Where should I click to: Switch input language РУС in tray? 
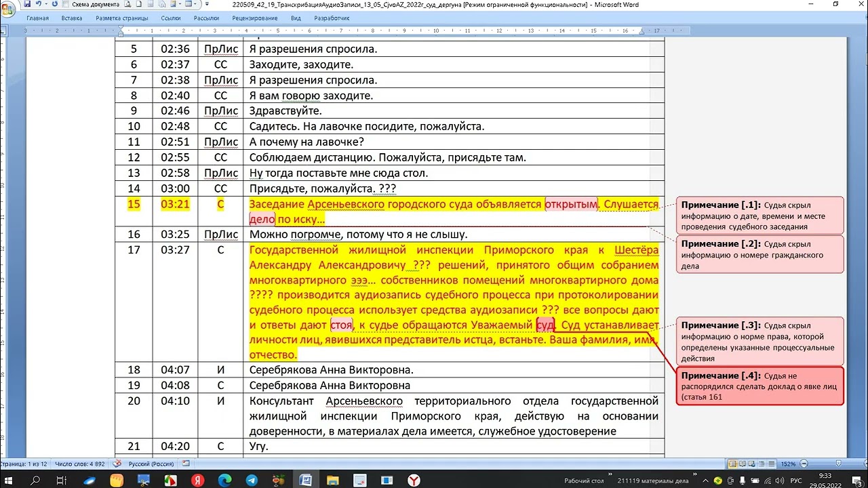[x=796, y=481]
